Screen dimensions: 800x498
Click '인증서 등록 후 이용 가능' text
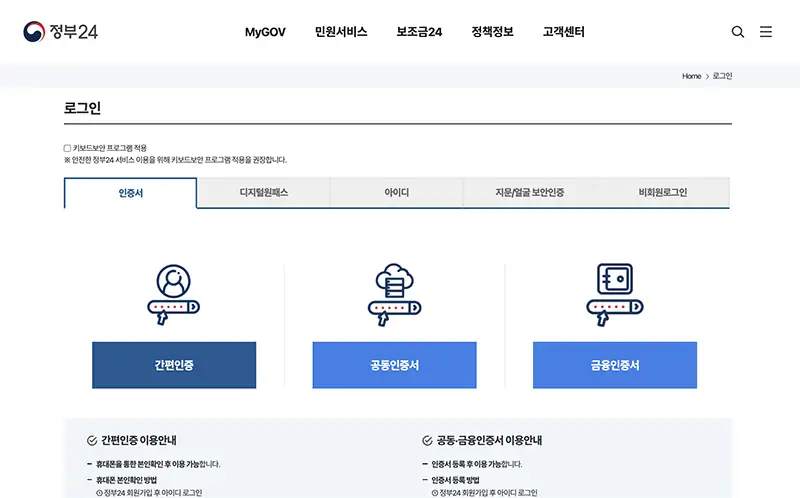pos(466,464)
